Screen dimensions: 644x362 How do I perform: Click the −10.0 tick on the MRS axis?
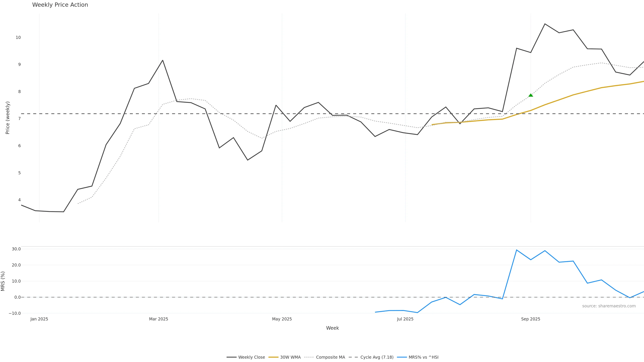[x=15, y=313]
